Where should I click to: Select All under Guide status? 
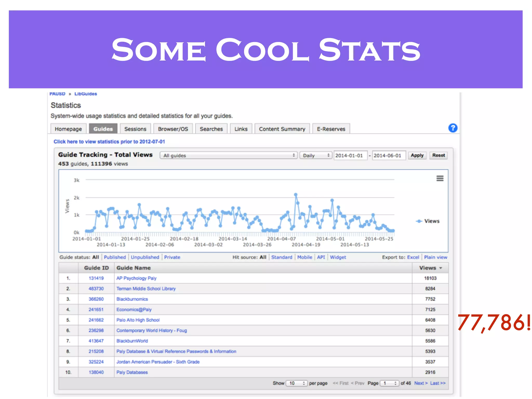(x=96, y=257)
